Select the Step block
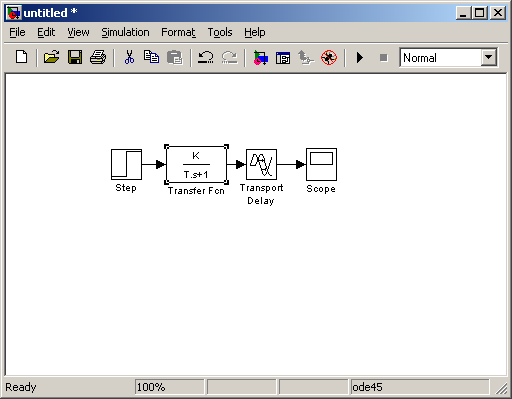This screenshot has height=399, width=512. 126,164
